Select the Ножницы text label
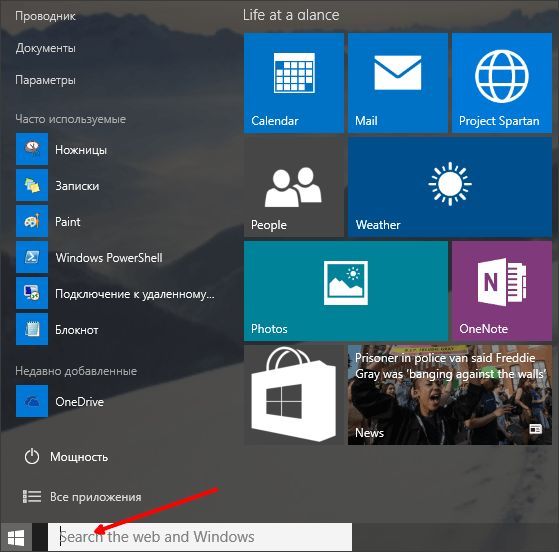 pyautogui.click(x=81, y=150)
